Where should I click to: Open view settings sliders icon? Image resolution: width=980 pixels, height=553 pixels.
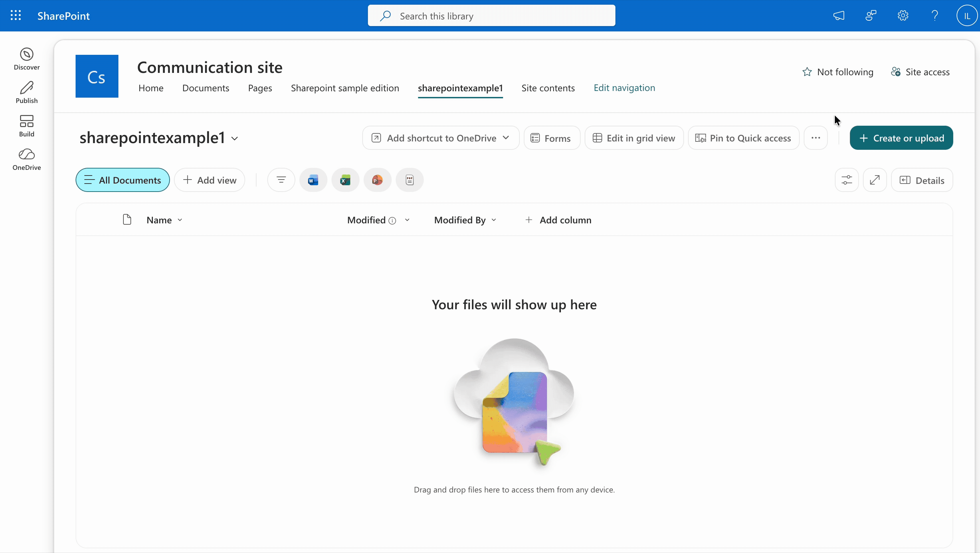click(x=847, y=180)
